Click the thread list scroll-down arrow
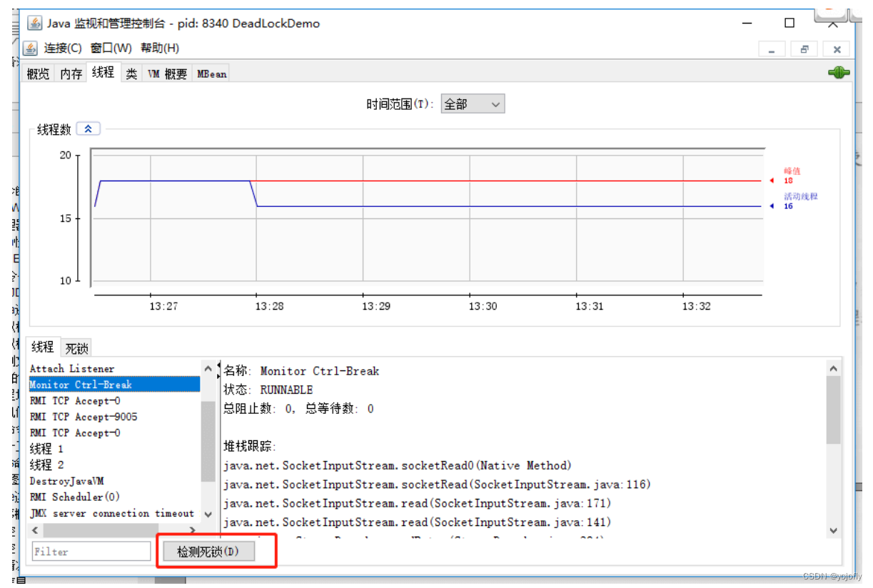Screen dimensions: 873x588 tap(208, 514)
